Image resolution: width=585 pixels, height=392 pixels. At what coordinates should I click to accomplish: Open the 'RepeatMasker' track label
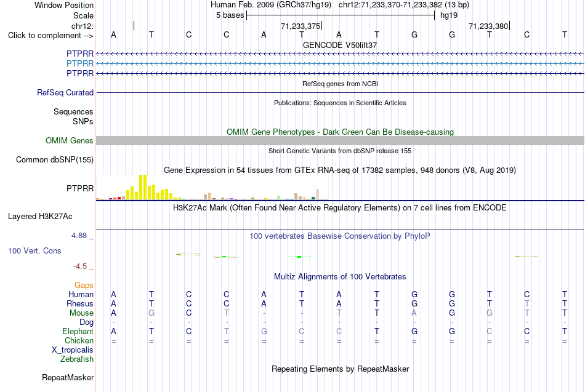pyautogui.click(x=68, y=377)
